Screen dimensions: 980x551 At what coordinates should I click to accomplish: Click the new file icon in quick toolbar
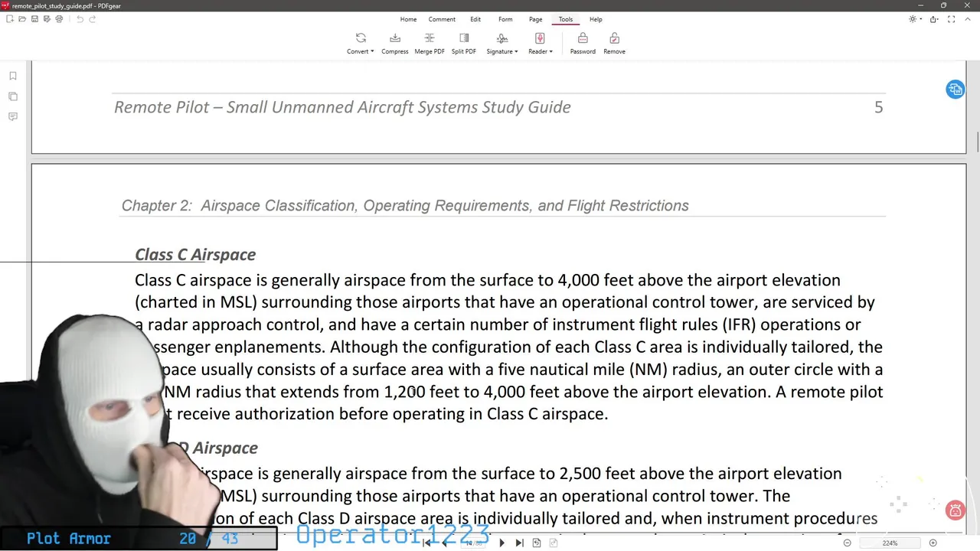(x=10, y=19)
